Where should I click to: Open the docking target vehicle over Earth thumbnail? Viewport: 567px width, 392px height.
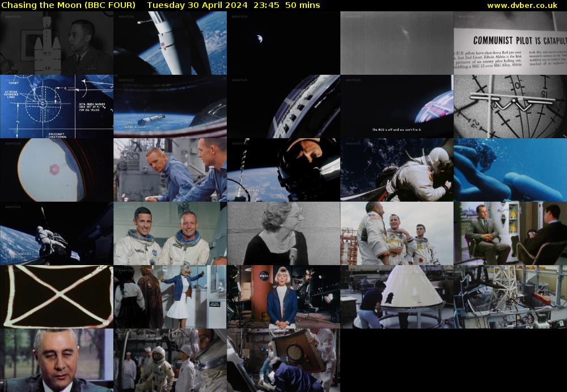(170, 106)
